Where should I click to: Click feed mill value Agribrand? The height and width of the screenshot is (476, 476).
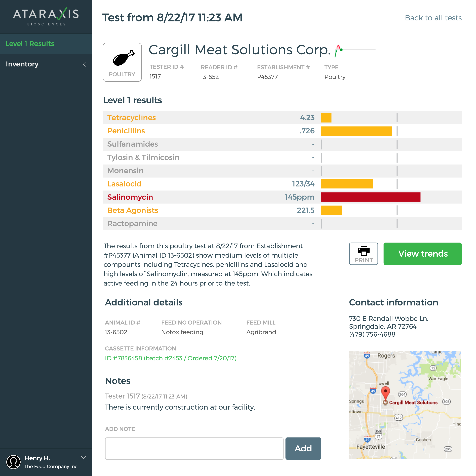point(261,332)
